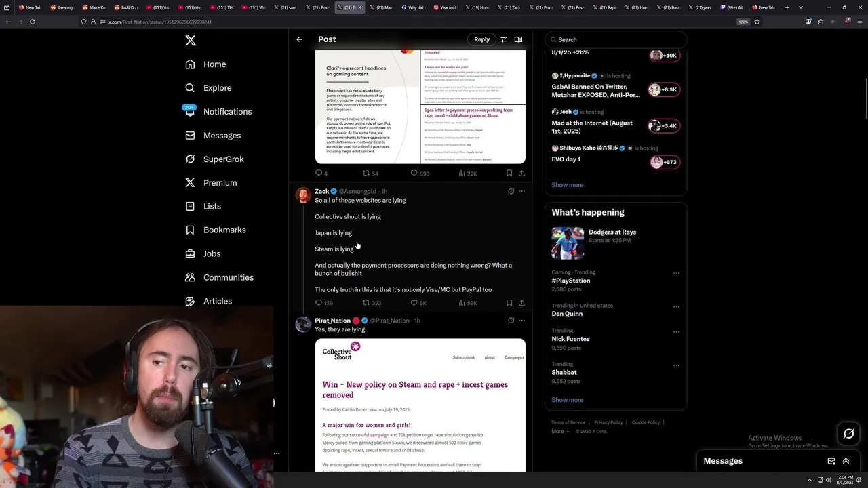
Task: Open Zack's profile avatar
Action: tap(303, 195)
